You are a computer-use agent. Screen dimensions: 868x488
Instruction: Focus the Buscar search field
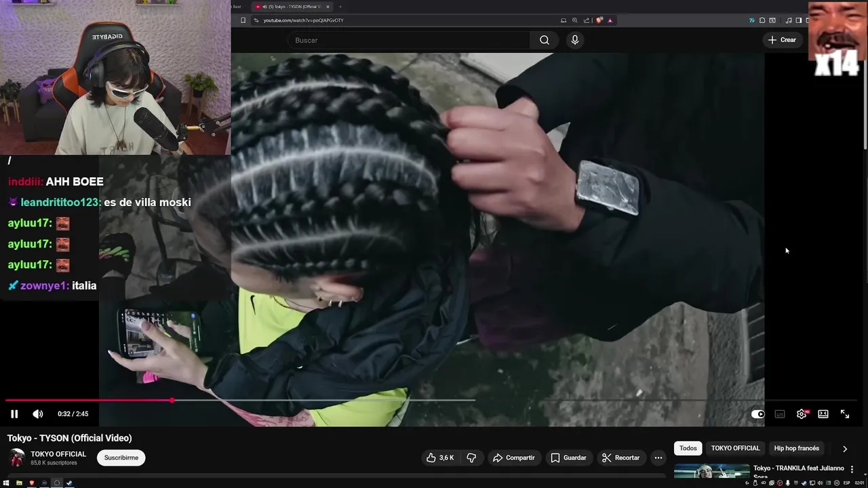coord(409,40)
